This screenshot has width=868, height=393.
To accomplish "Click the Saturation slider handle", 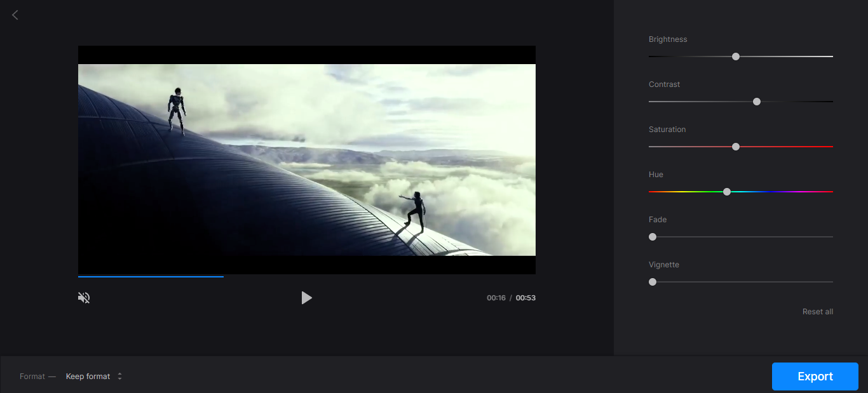I will coord(736,147).
